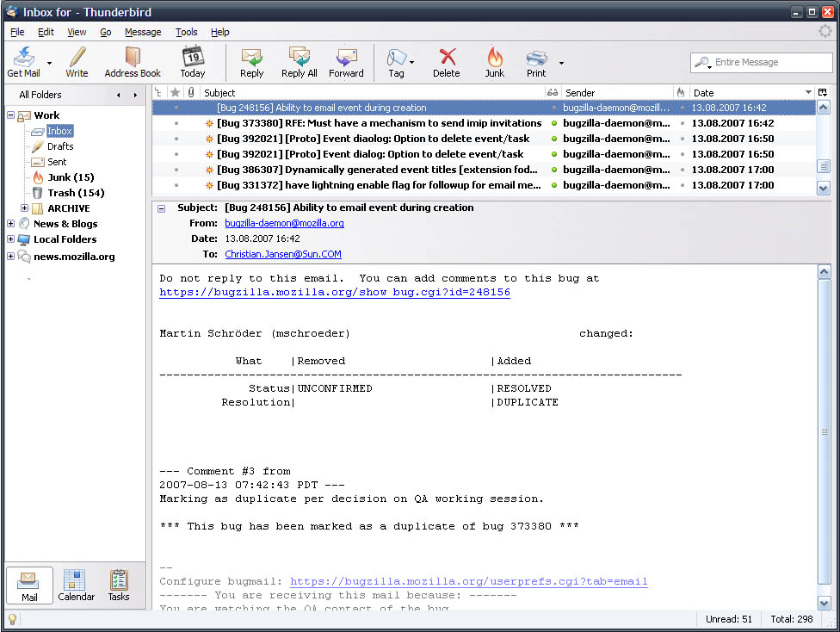Click the Get Mail toolbar icon
Screen dimensions: 840x632
point(23,62)
